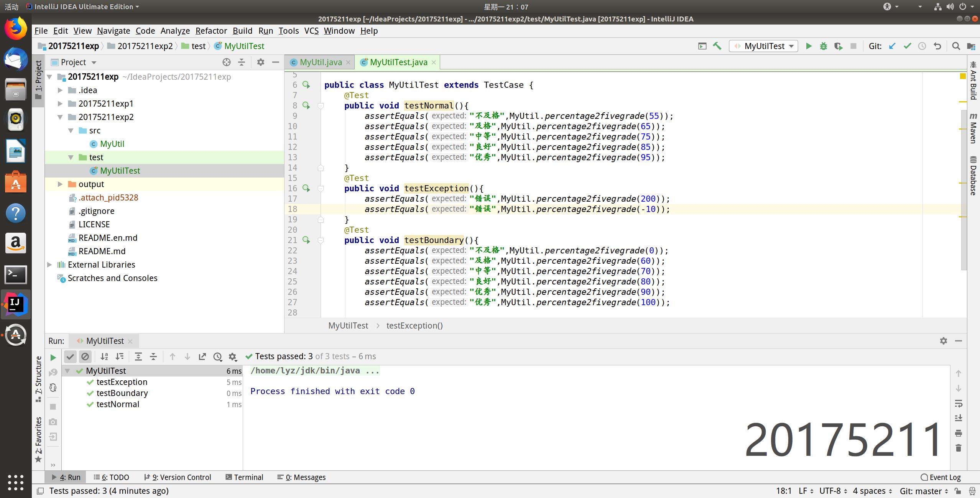Show Git history clock icon
Screen dimensions: 980x498
coord(922,46)
